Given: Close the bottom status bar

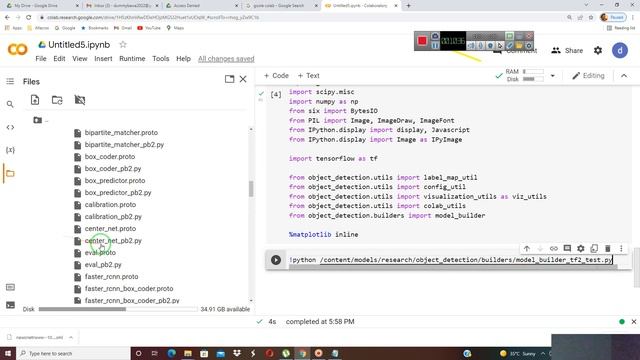Looking at the screenshot, I should pyautogui.click(x=633, y=322).
